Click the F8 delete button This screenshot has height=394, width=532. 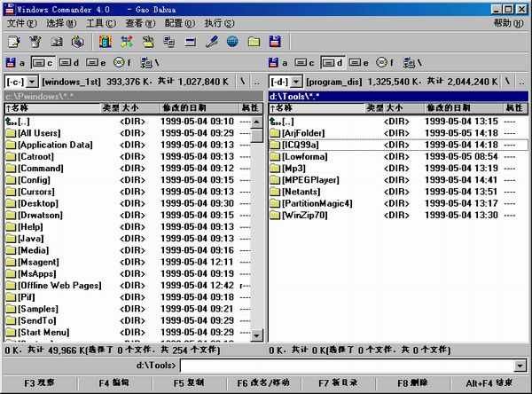tap(412, 383)
